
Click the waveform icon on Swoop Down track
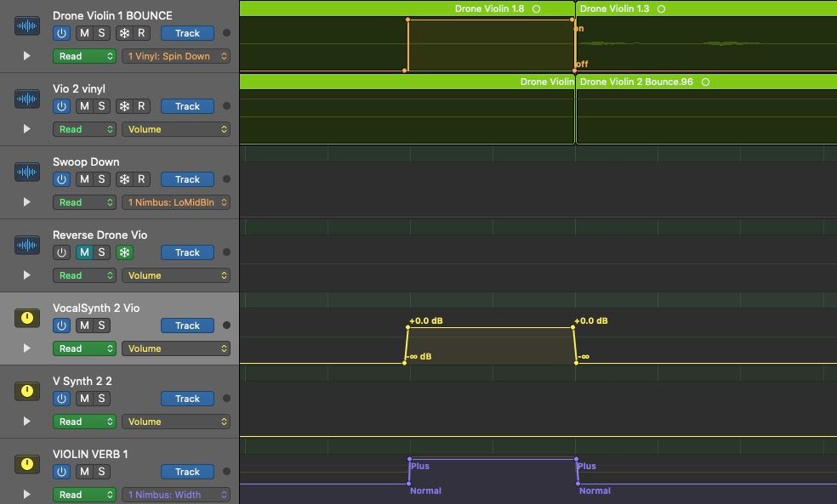(26, 172)
